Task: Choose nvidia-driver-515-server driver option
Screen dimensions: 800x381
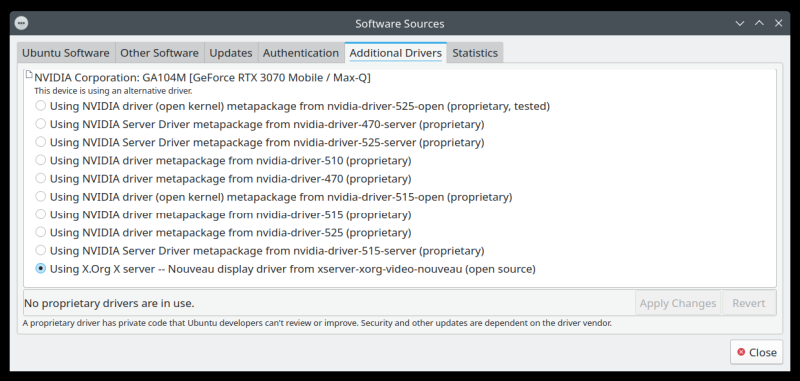Action: pyautogui.click(x=260, y=250)
